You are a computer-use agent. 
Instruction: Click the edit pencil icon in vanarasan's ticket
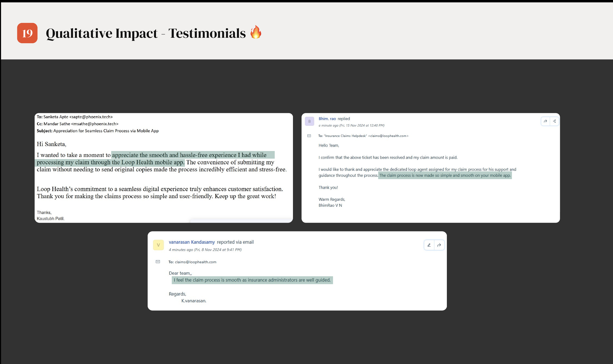pos(429,245)
